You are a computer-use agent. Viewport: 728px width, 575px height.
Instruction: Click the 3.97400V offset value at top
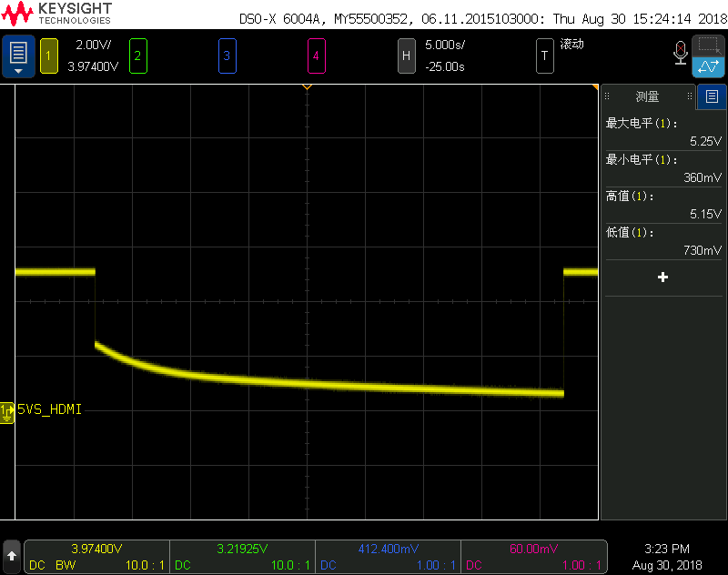coord(93,66)
